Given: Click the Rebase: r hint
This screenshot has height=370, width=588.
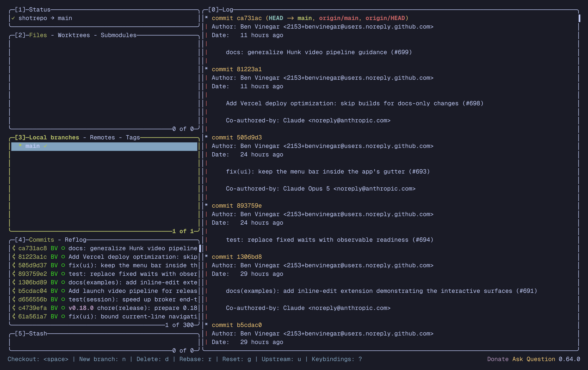Looking at the screenshot, I should [195, 359].
